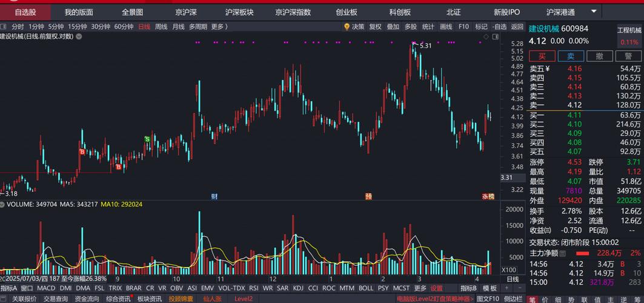Click the 涨榜 marker on chart

(488, 197)
